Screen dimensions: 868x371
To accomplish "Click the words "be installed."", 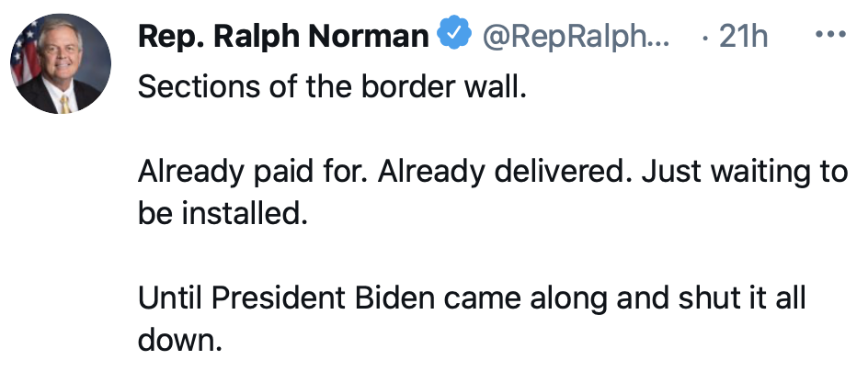I will click(x=220, y=214).
